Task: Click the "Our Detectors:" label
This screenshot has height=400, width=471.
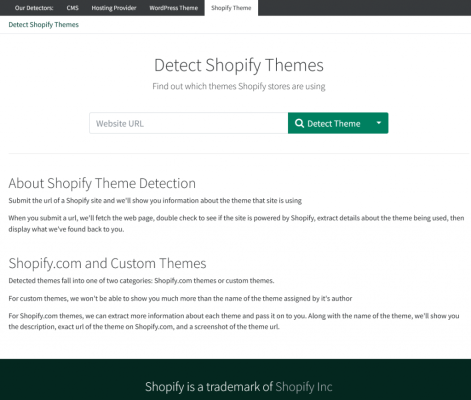Action: tap(34, 8)
